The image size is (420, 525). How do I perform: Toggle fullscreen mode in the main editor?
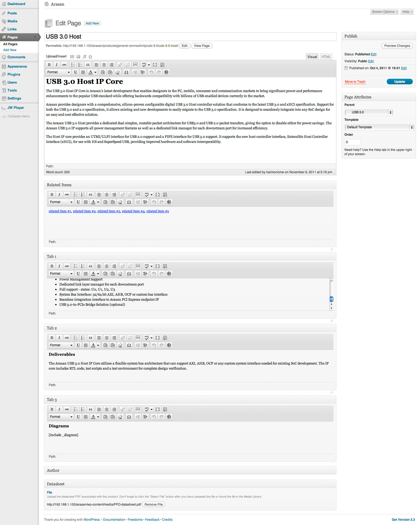155,65
